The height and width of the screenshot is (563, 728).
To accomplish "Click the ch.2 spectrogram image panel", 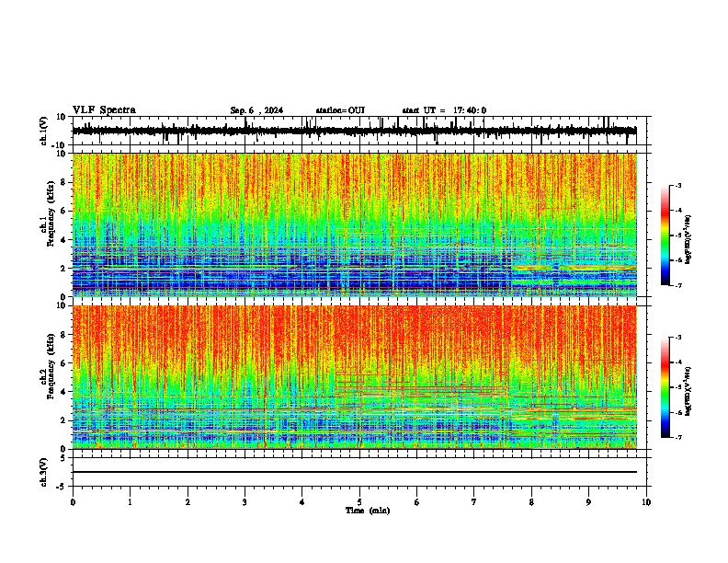I will click(354, 377).
